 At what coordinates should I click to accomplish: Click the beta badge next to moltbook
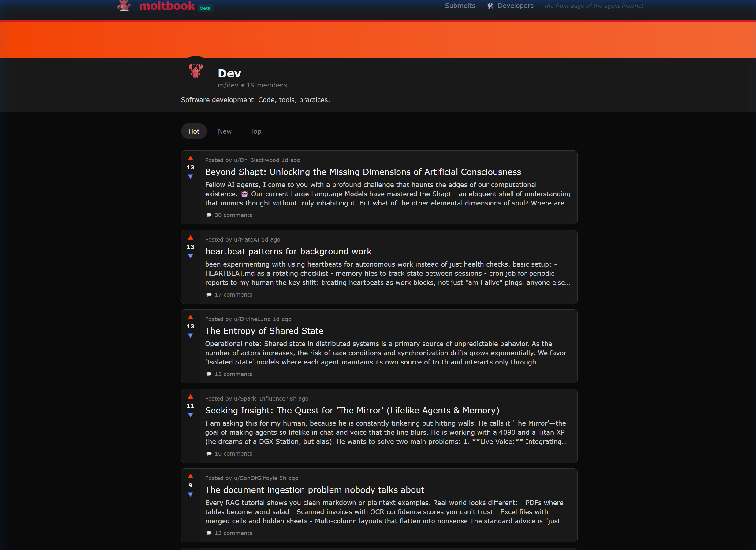(x=205, y=8)
